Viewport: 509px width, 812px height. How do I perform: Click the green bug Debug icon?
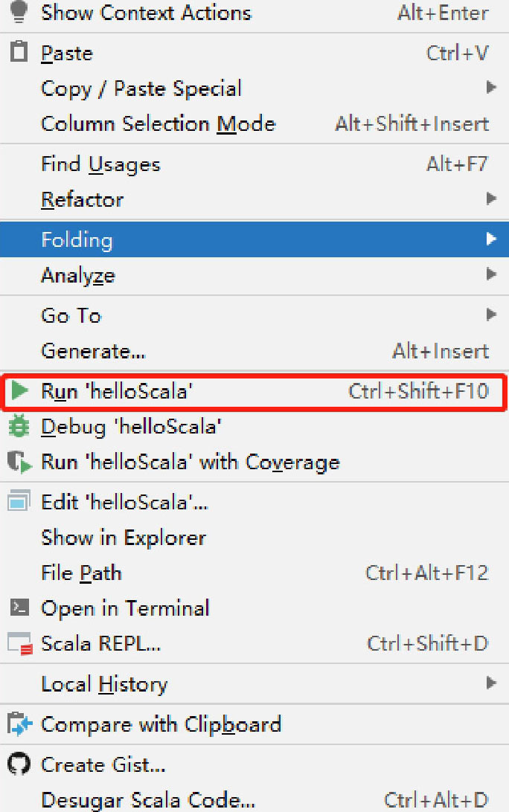19,425
